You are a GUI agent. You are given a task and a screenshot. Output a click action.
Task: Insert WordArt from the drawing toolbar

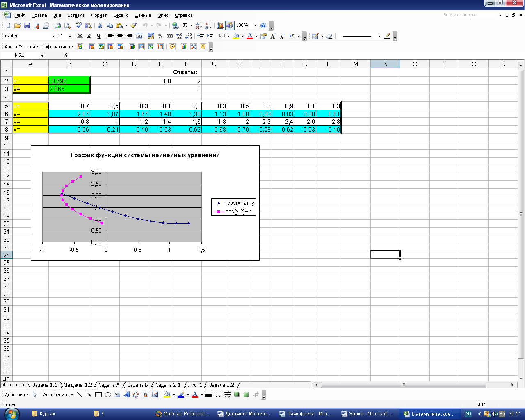coord(126,395)
